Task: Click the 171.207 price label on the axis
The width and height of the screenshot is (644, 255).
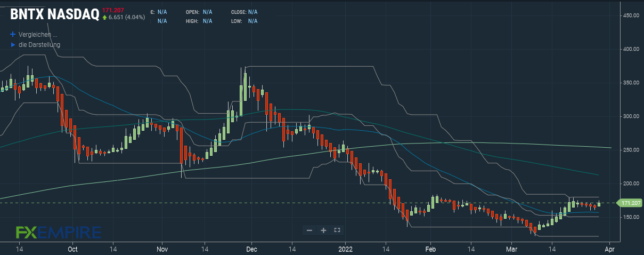Action: (629, 203)
